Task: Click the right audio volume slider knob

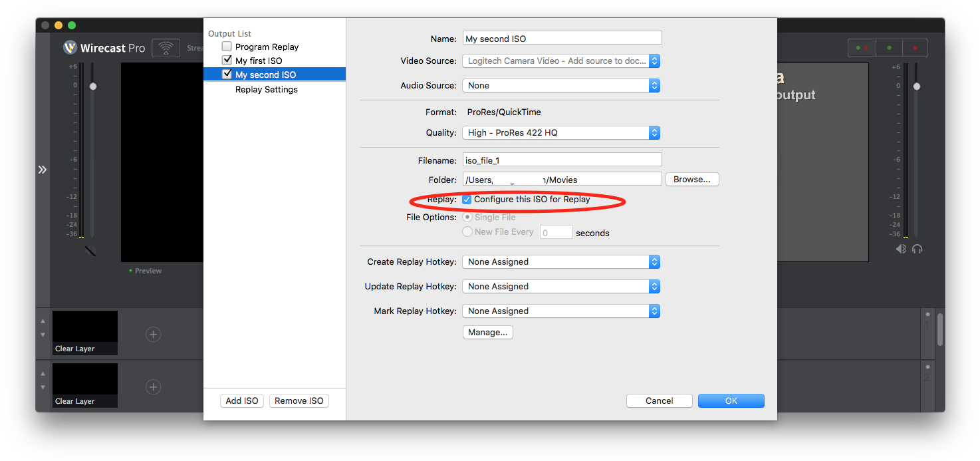Action: 917,86
